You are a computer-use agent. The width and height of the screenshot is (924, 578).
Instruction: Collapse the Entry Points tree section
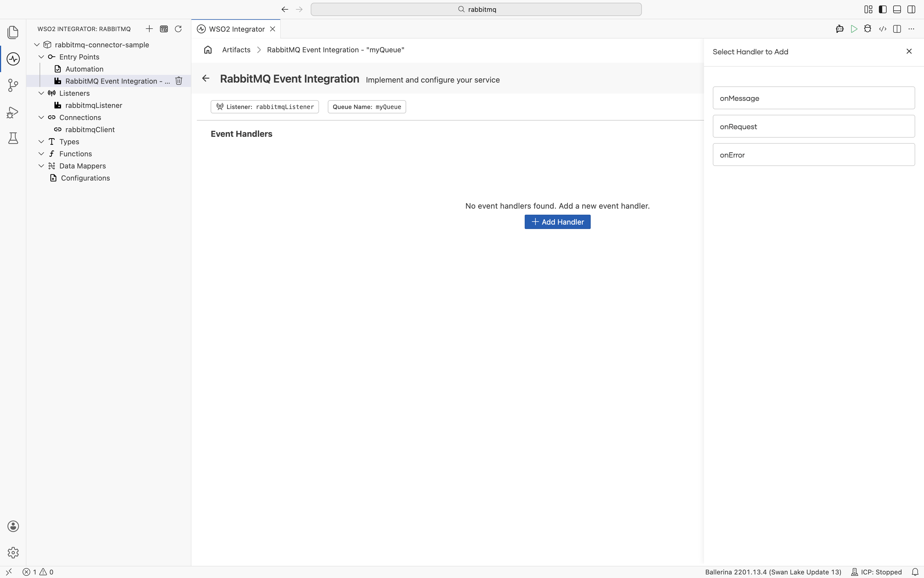tap(41, 57)
